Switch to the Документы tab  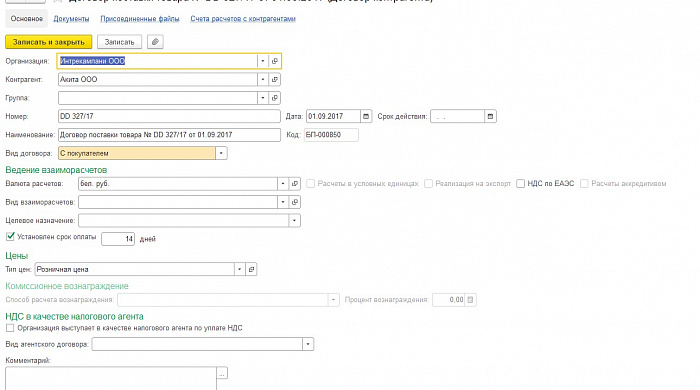(71, 19)
